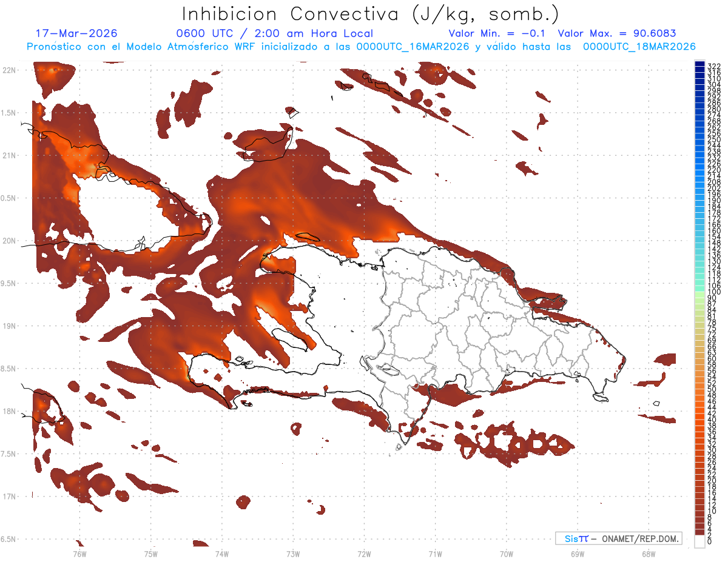Click the '75W' longitude label
Image resolution: width=728 pixels, height=562 pixels.
coord(151,554)
